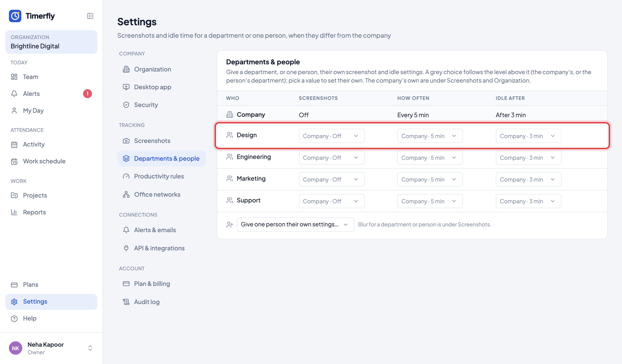622x364 pixels.
Task: Open My Day page
Action: point(51,111)
